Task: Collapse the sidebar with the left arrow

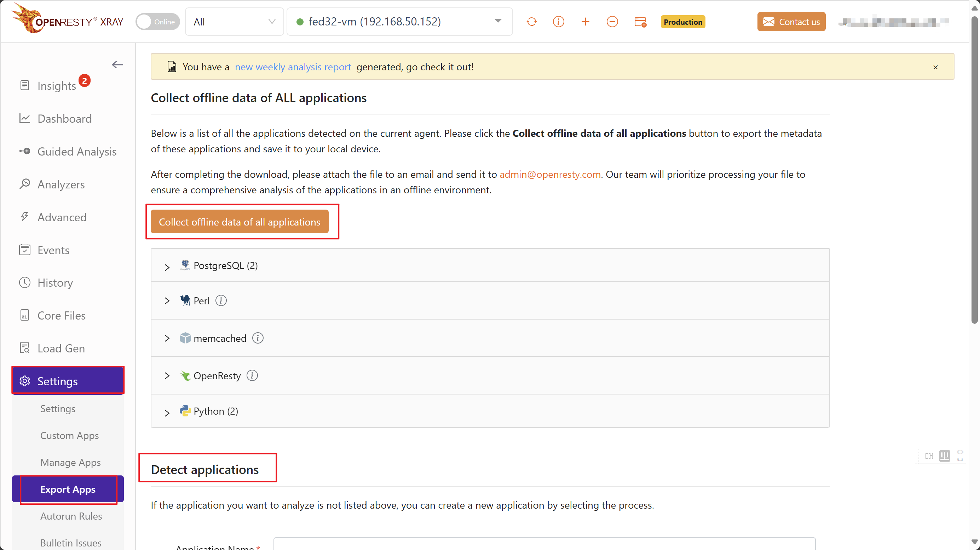Action: [x=117, y=65]
